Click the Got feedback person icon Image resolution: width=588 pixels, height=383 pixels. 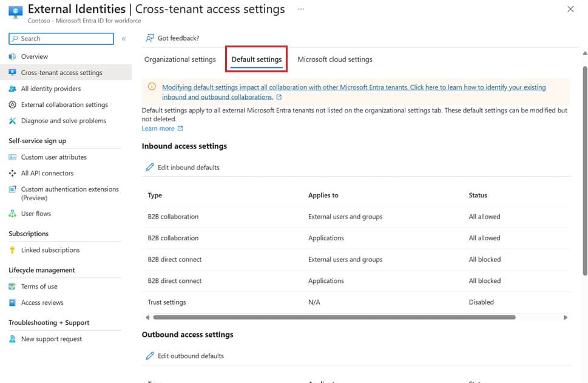(150, 38)
